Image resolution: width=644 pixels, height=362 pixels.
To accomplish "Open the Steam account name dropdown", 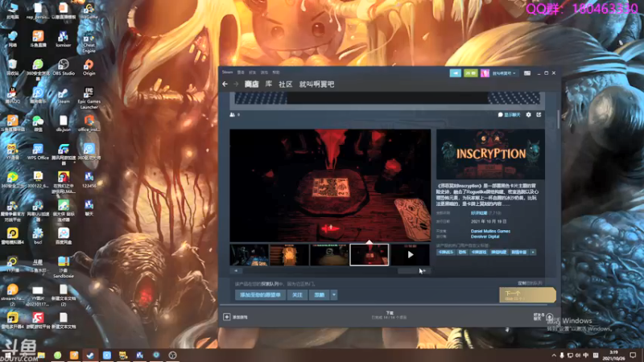I will coord(504,73).
